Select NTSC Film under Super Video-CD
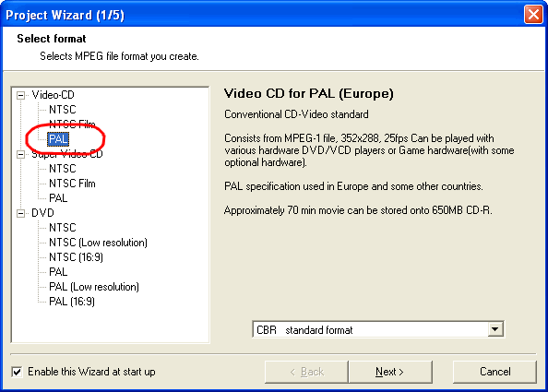Viewport: 548px width, 392px height. [72, 184]
